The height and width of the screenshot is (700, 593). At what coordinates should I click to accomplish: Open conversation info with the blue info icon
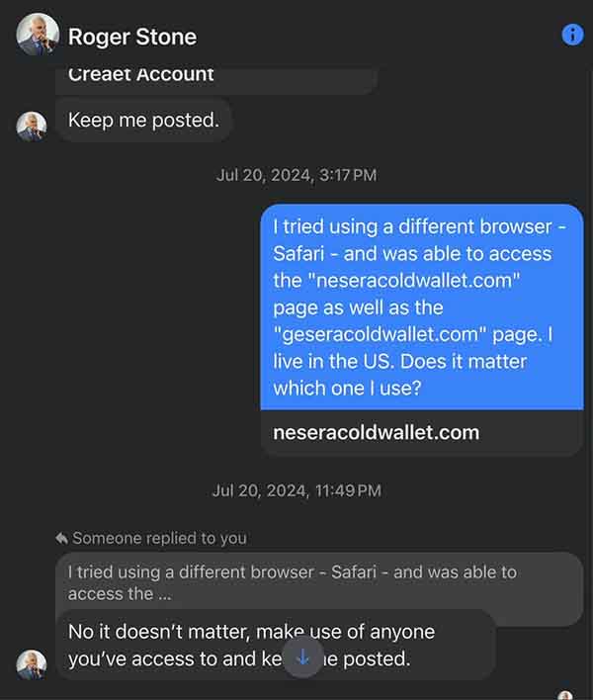point(572,35)
